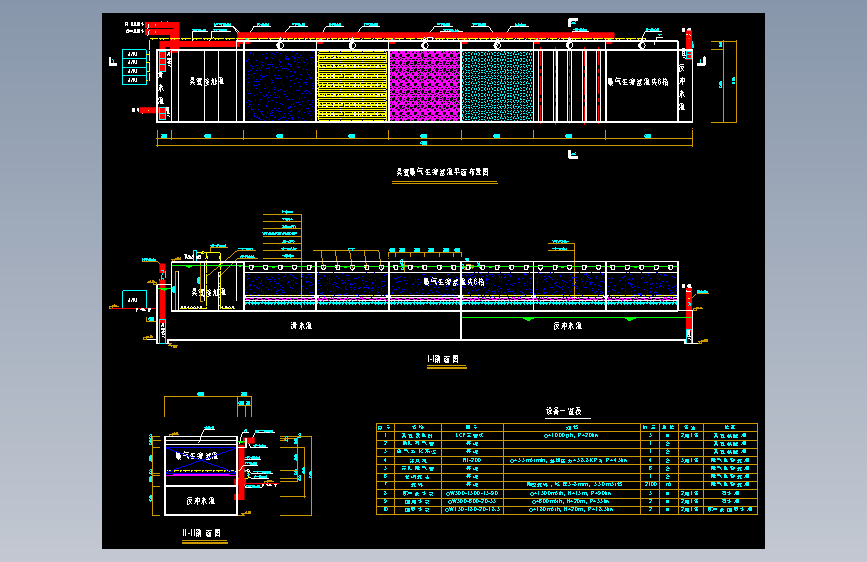
Task: Select the cyan equipment box left of section I-I
Action: coord(134,299)
